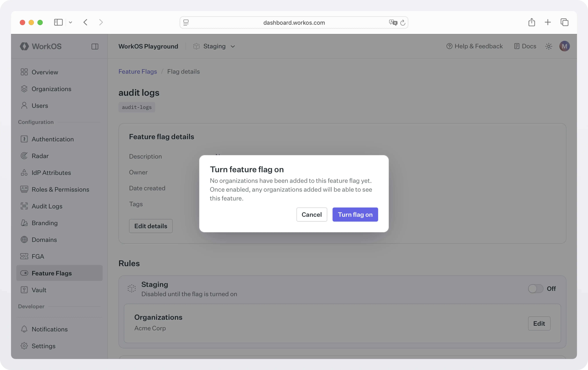Navigate to Radar
This screenshot has width=588, height=370.
[59, 156]
